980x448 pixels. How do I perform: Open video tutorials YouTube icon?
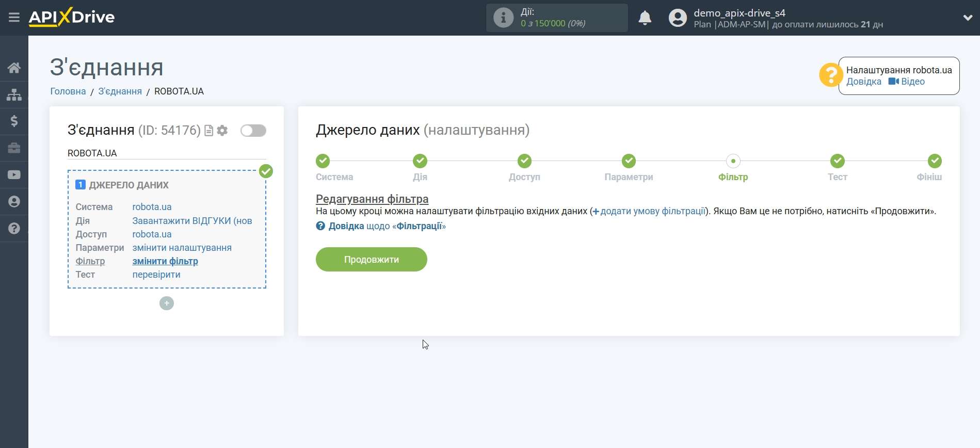click(14, 175)
